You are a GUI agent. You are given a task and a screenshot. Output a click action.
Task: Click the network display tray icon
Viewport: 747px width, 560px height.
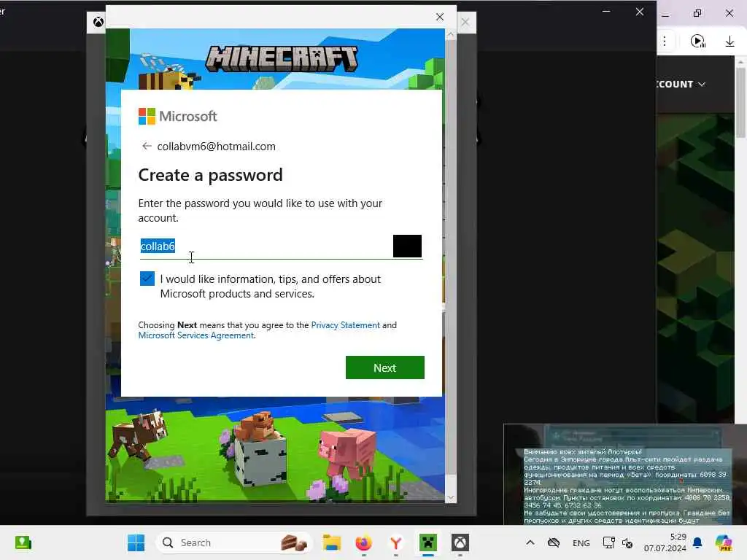(x=608, y=542)
